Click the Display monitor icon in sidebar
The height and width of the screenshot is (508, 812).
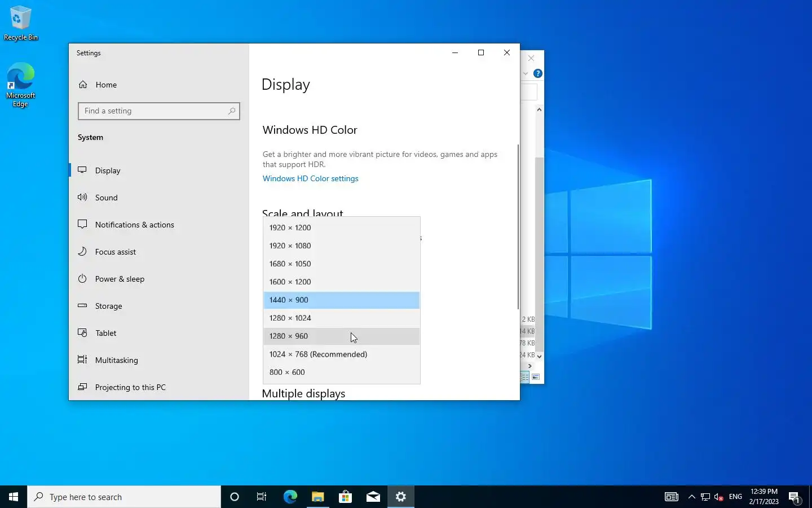pyautogui.click(x=82, y=170)
